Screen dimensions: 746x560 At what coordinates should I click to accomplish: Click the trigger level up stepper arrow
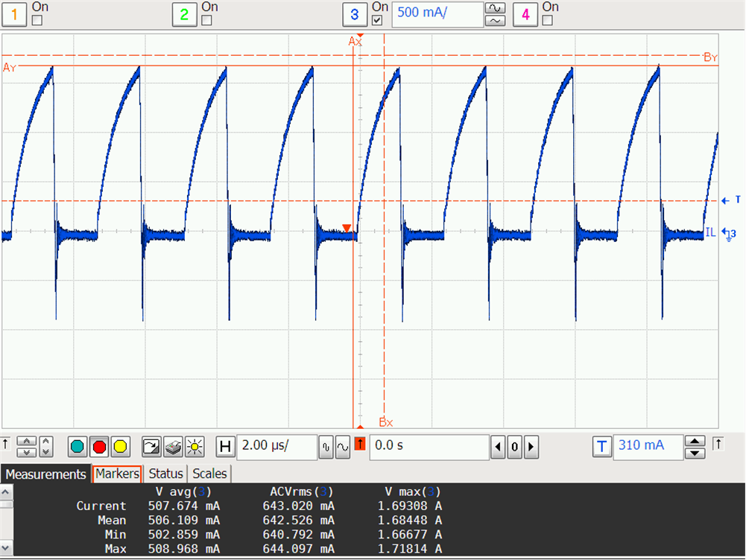(694, 442)
